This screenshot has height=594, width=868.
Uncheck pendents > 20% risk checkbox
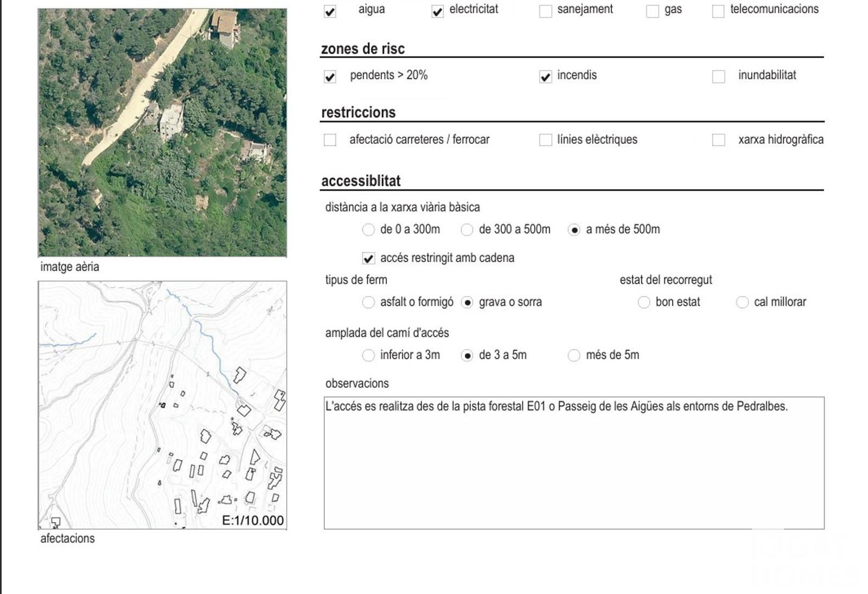(x=330, y=76)
